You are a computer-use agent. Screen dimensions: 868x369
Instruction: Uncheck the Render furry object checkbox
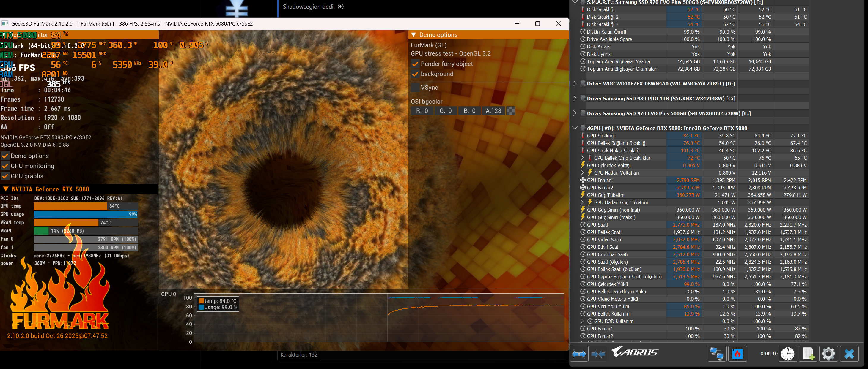click(415, 64)
